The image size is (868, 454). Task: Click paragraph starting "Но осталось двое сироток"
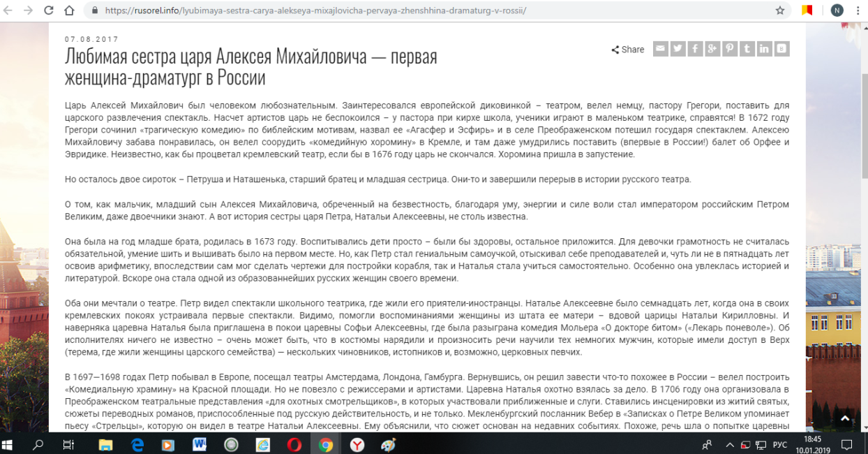point(377,180)
